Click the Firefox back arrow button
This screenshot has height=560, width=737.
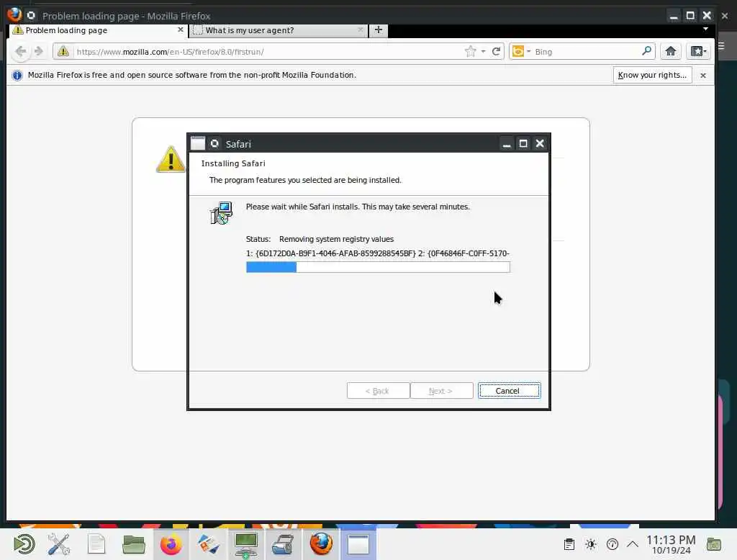pos(20,51)
